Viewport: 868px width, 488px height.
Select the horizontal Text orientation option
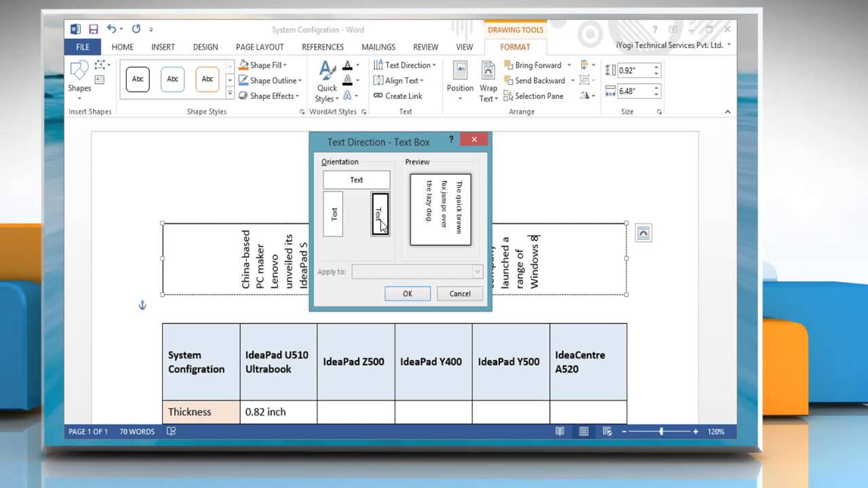(357, 180)
